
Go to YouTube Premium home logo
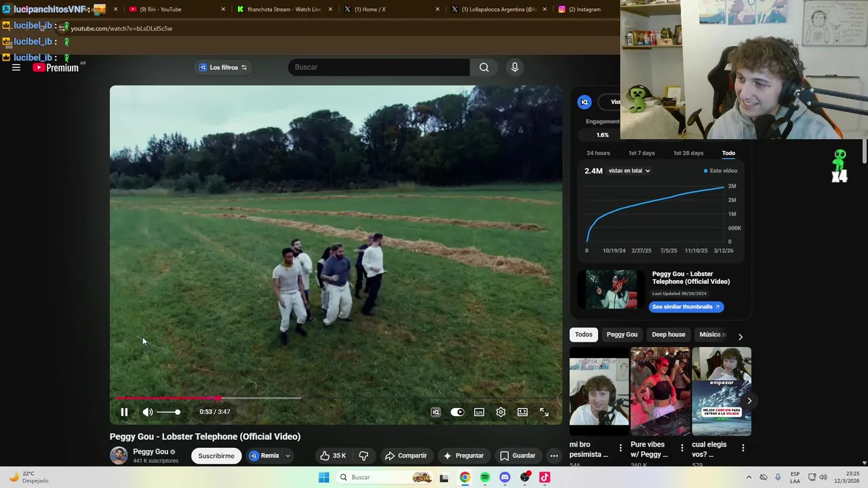[56, 67]
